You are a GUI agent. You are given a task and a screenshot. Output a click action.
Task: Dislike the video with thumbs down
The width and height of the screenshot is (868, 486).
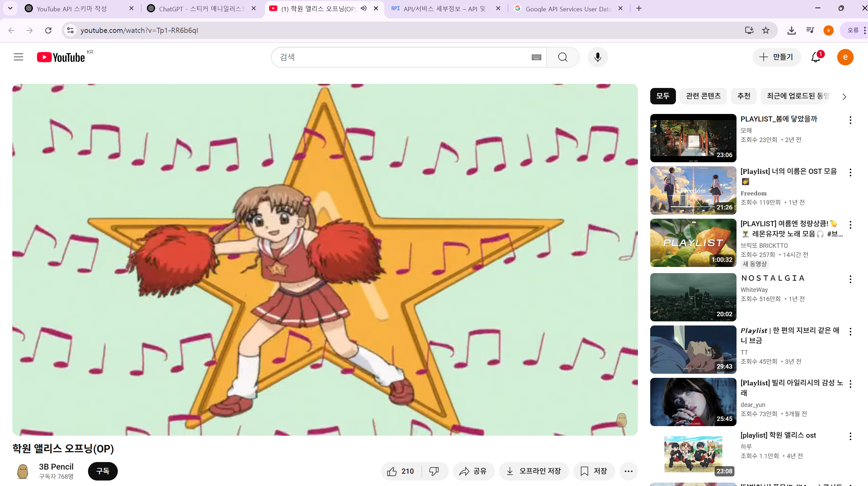click(434, 471)
